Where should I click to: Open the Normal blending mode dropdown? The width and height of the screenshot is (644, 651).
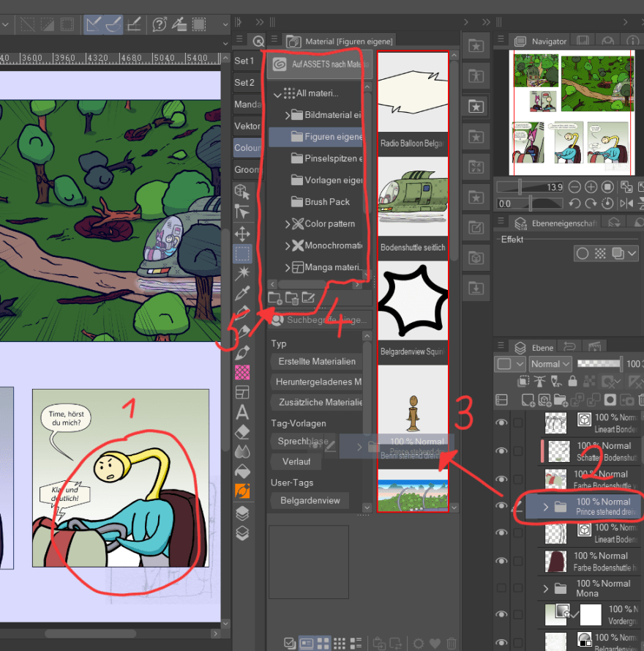pos(550,364)
